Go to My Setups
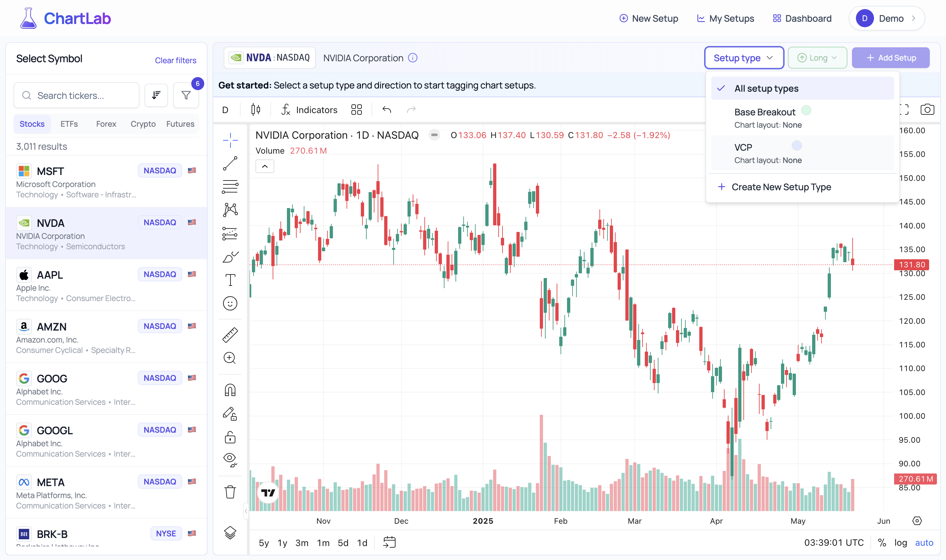 tap(725, 18)
